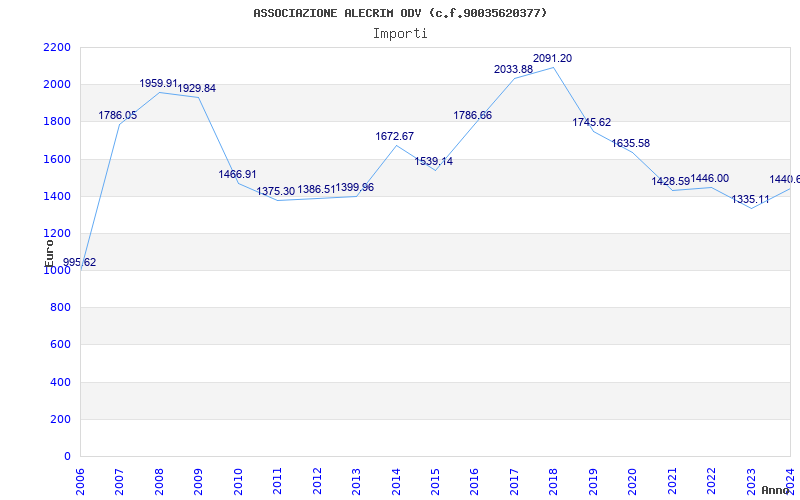The width and height of the screenshot is (800, 500).
Task: Click the x-axis year 2017
Action: pos(514,481)
